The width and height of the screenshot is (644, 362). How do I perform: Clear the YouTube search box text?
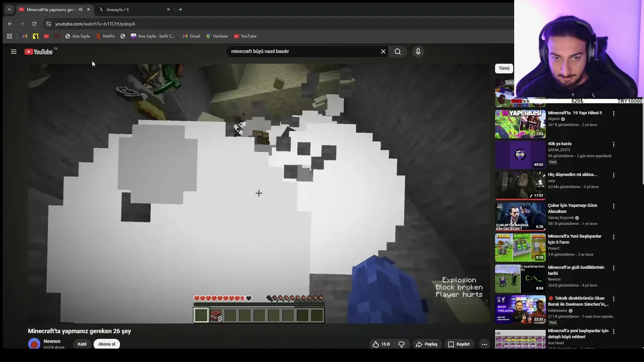point(383,51)
